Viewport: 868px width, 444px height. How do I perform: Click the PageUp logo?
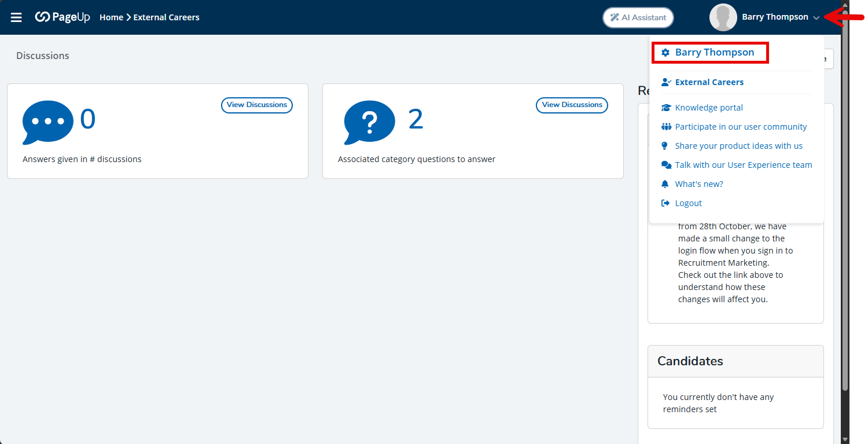click(62, 17)
